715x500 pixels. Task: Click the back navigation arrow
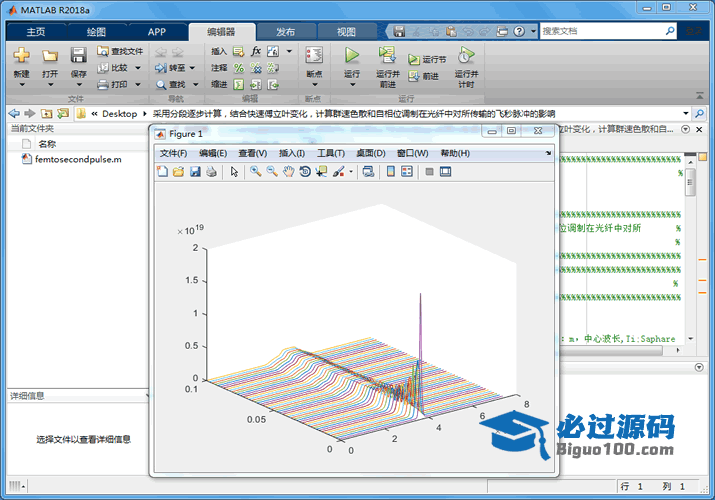[x=14, y=113]
